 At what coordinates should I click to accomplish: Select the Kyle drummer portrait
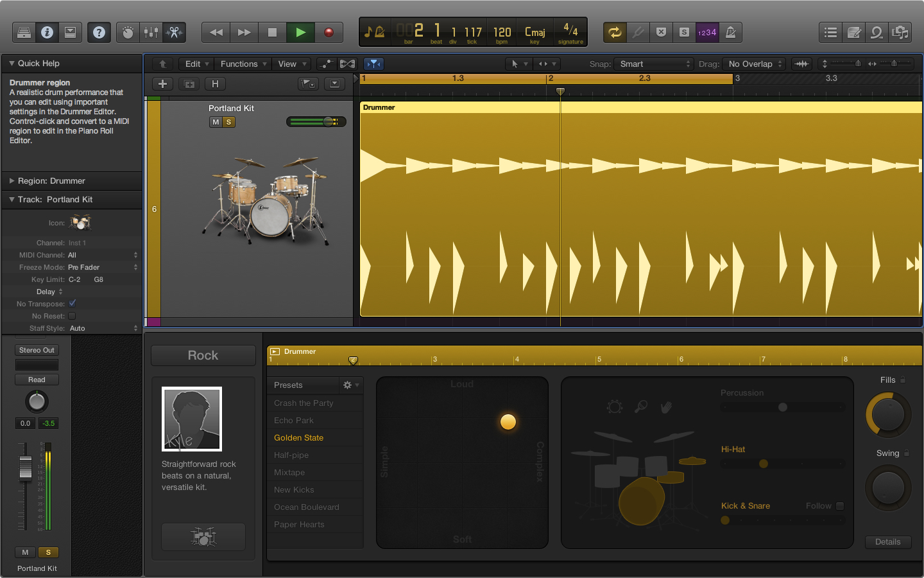(192, 419)
